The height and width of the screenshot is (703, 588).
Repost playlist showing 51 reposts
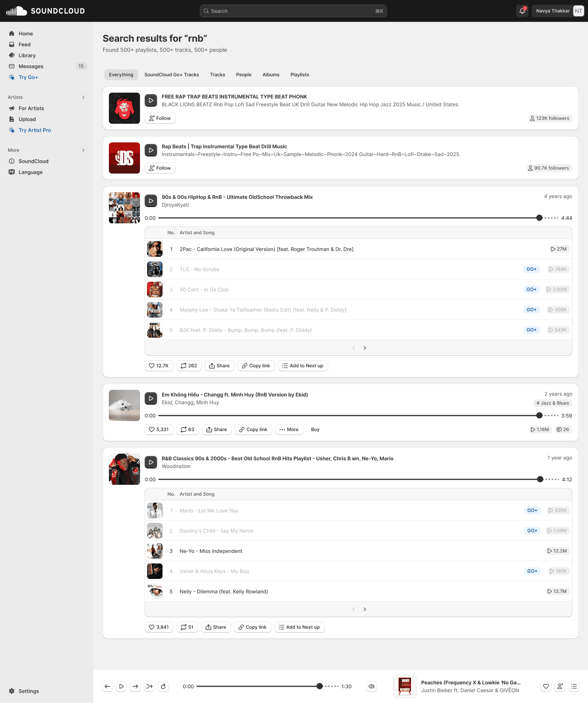pos(187,627)
